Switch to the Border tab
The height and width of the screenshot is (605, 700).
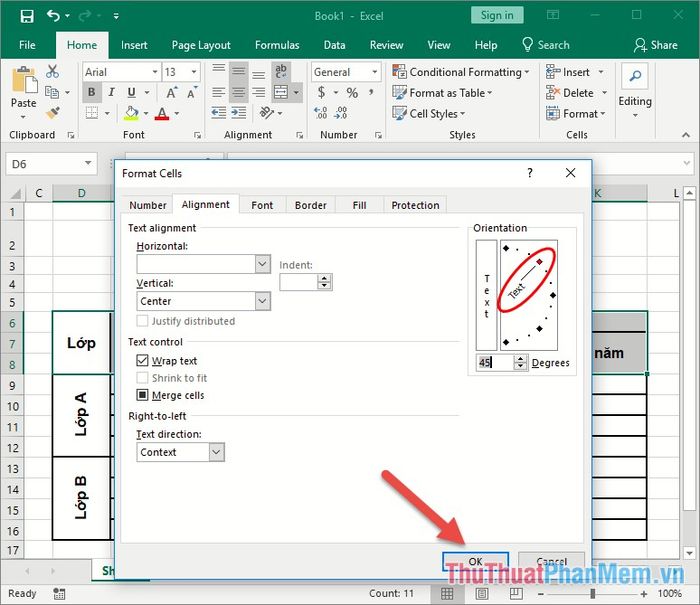coord(310,205)
